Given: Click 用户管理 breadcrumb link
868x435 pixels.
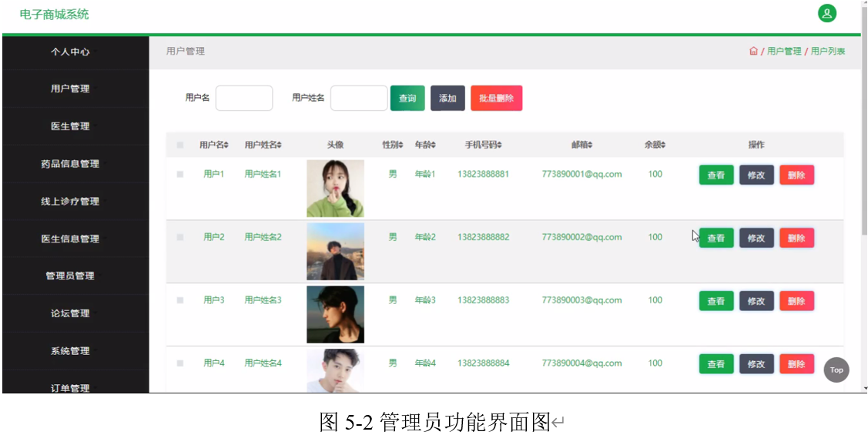Looking at the screenshot, I should click(x=784, y=51).
